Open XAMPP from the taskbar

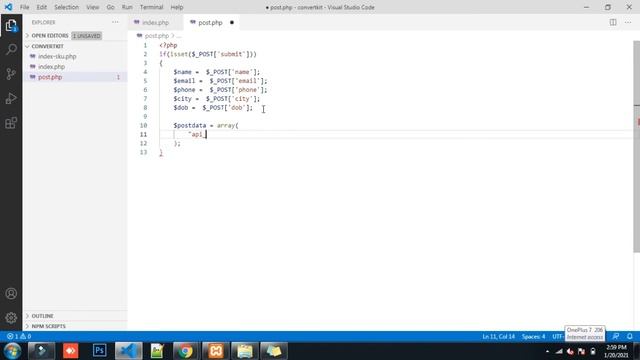[216, 351]
